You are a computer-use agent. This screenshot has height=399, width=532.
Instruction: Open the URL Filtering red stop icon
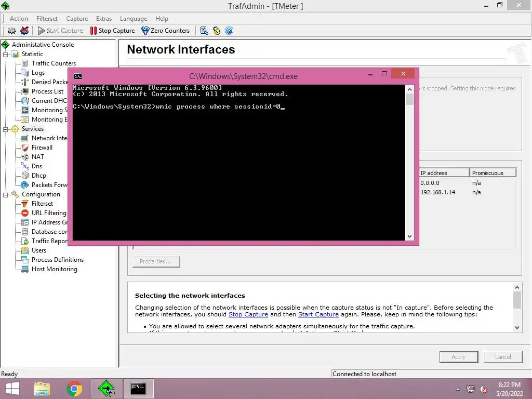pyautogui.click(x=25, y=213)
